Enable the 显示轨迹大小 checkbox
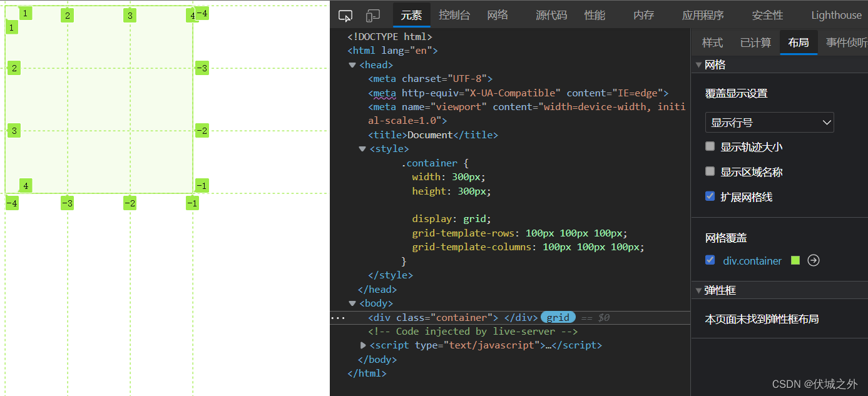Viewport: 868px width, 396px height. point(710,146)
